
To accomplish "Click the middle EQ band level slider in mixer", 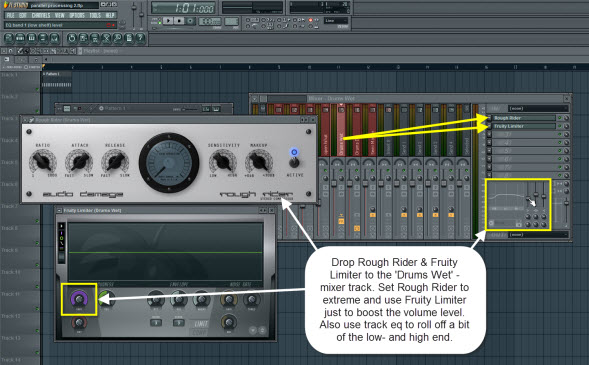I will point(536,195).
